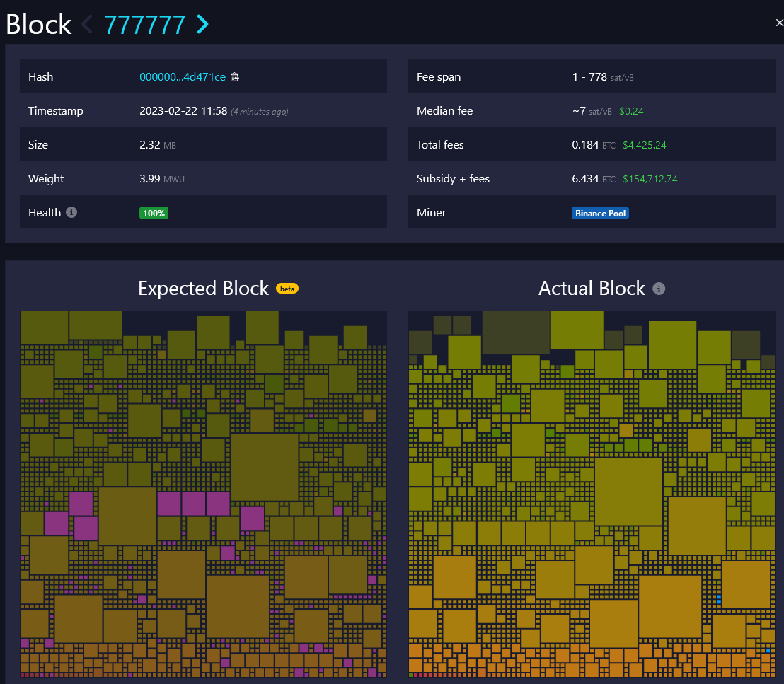Click the total fees amount $4,425.24
Screen dimensions: 784x684
(x=644, y=145)
